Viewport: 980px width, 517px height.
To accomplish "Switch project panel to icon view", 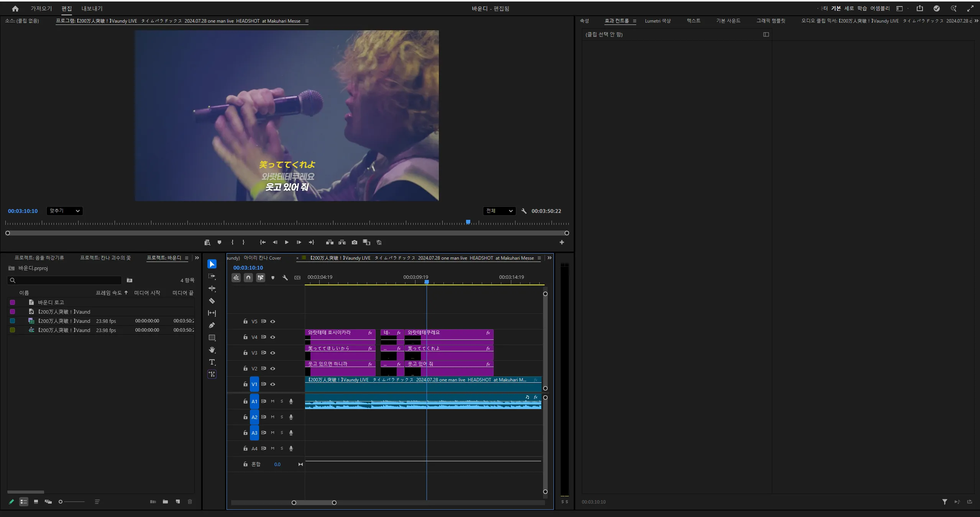I will (36, 502).
